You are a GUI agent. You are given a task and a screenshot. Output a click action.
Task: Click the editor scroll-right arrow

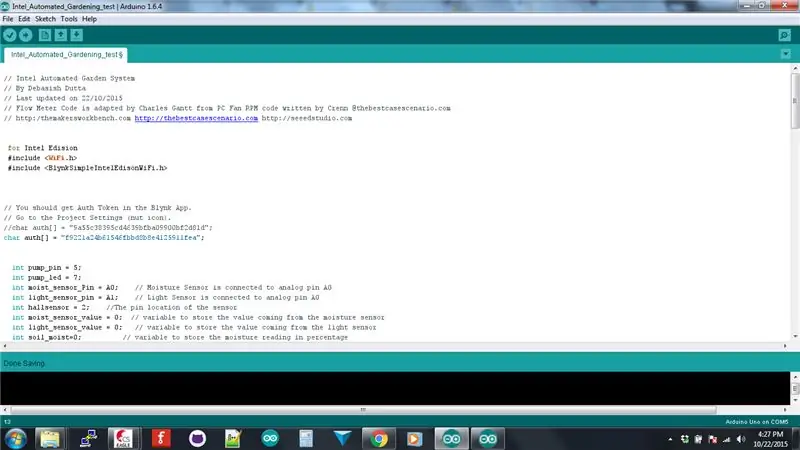click(785, 346)
